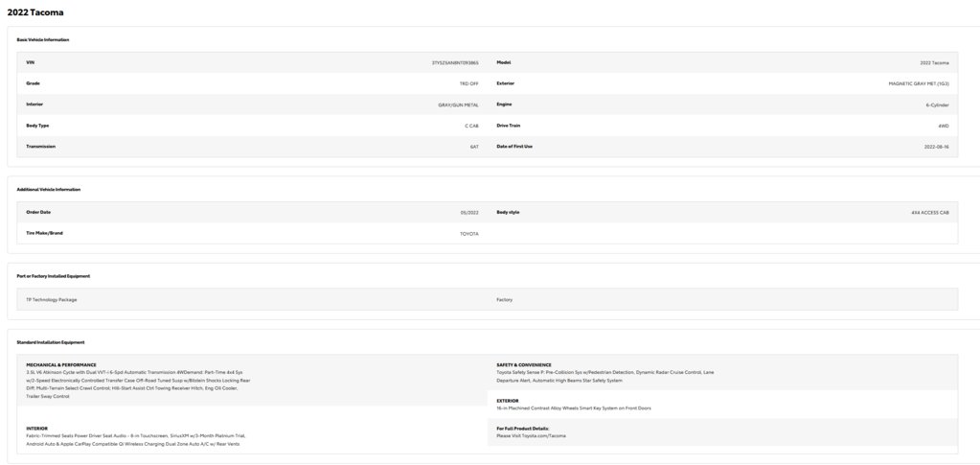Click the 'Tire Make/Brand' field label

(x=44, y=233)
